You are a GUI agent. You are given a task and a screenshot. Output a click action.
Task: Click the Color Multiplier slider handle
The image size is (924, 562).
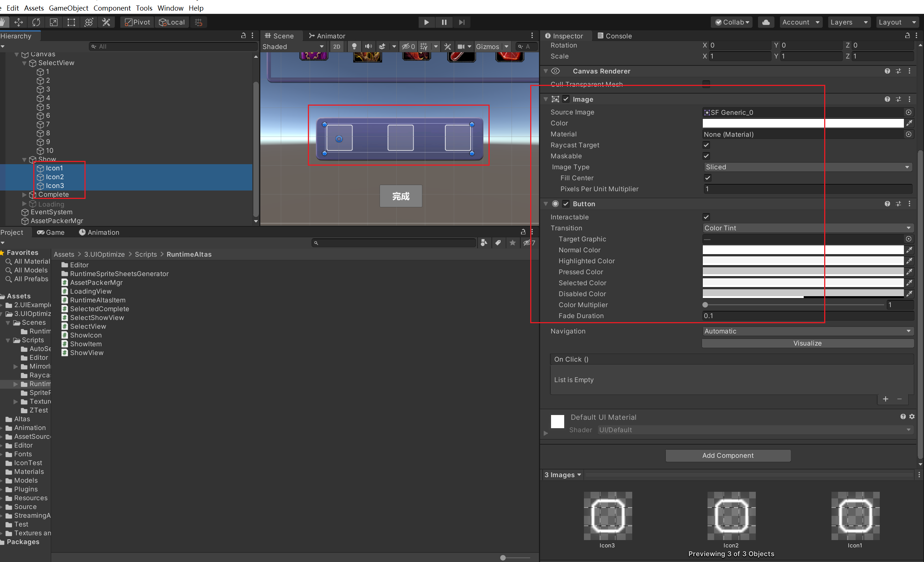705,305
